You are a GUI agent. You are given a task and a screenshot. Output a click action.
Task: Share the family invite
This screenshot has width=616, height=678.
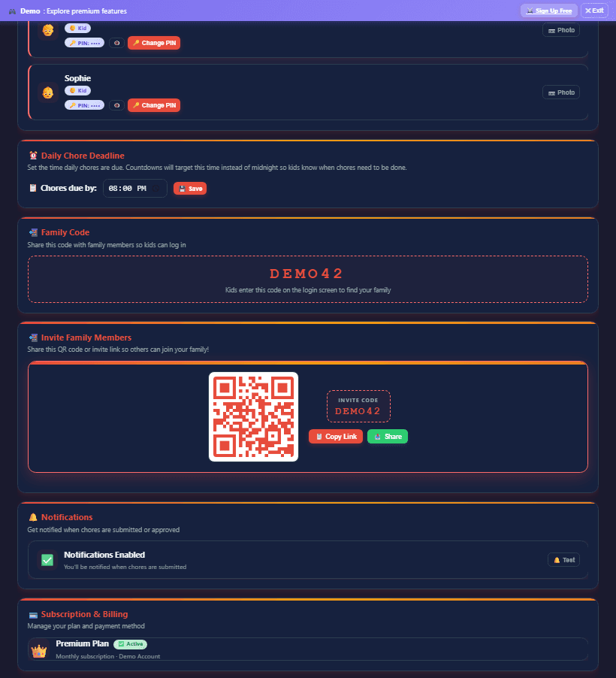click(x=388, y=437)
